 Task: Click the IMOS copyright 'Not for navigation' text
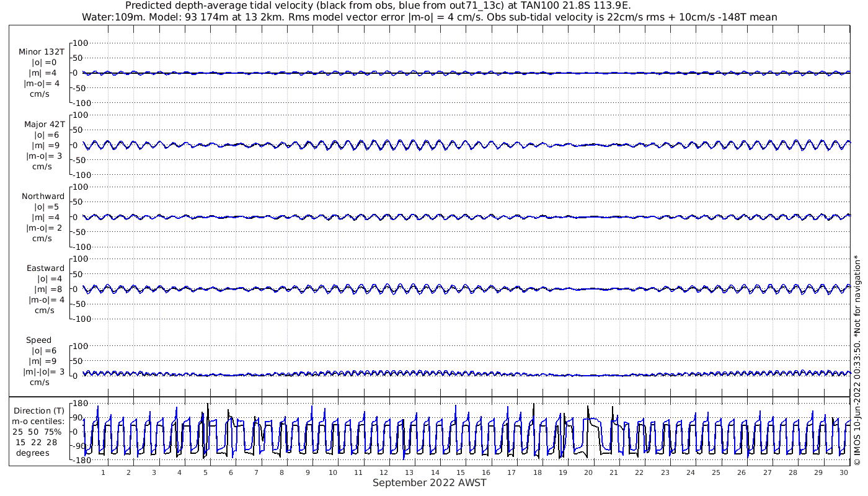click(x=857, y=360)
